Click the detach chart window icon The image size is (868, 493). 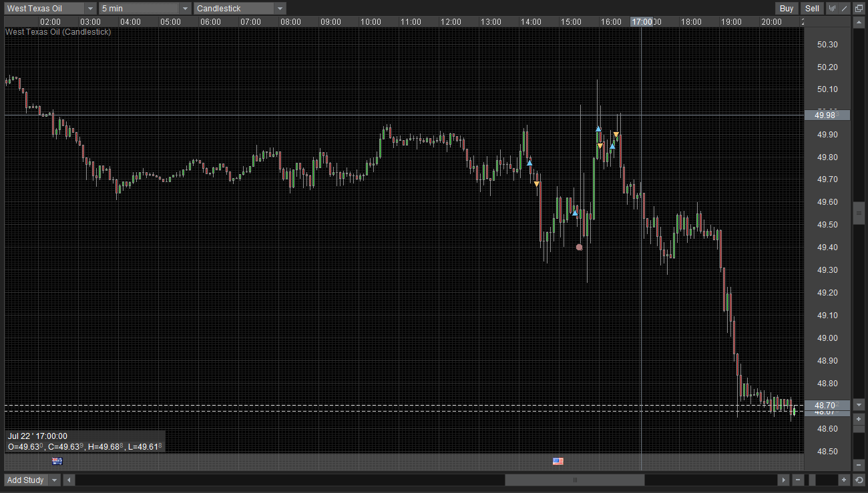pos(859,9)
